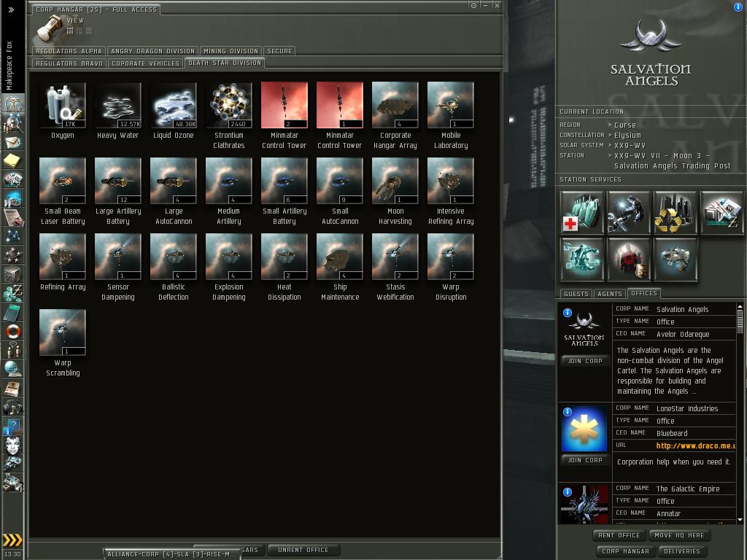Open the reprocessing plant recycle service
Screen dimensions: 747x560
click(x=675, y=212)
